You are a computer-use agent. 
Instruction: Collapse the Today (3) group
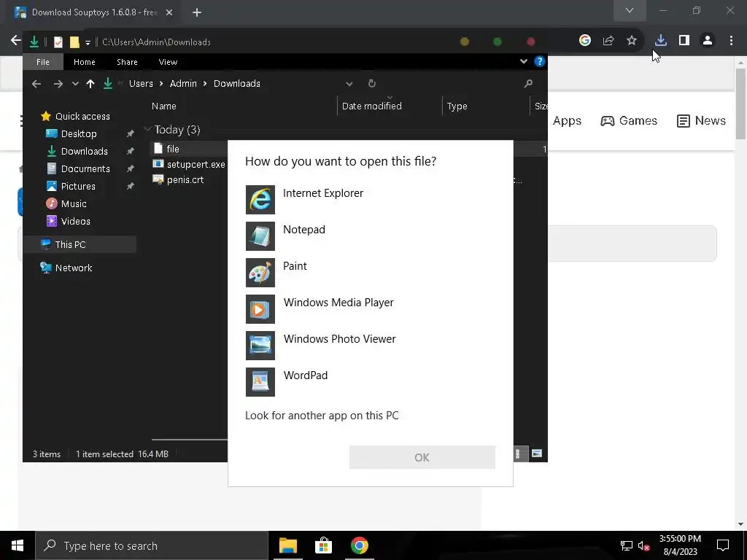tap(147, 130)
